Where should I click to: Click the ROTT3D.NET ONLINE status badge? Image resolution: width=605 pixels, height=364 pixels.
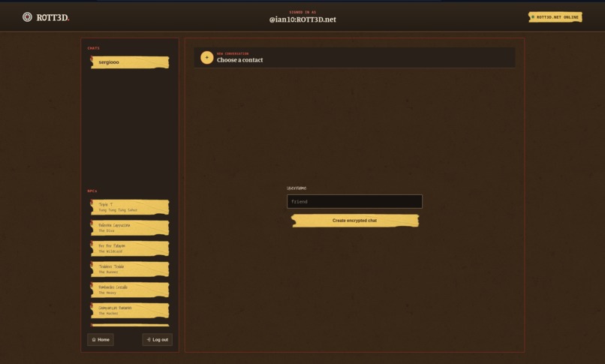tap(555, 17)
